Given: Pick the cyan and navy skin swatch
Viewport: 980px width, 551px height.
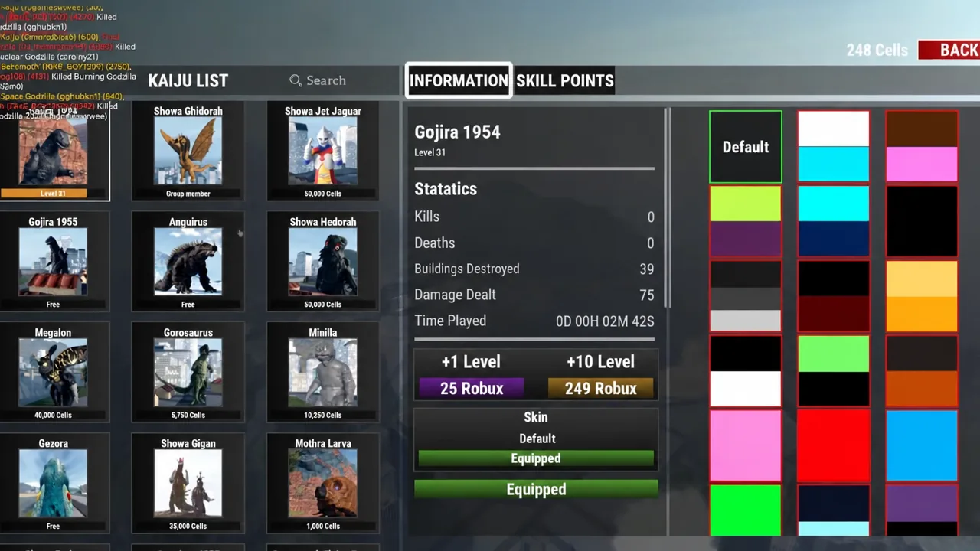Looking at the screenshot, I should [x=834, y=221].
